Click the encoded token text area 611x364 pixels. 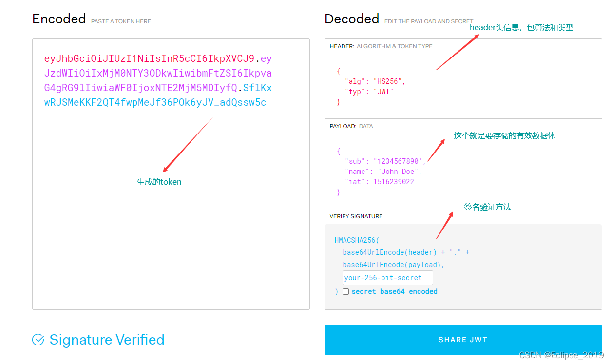click(171, 174)
